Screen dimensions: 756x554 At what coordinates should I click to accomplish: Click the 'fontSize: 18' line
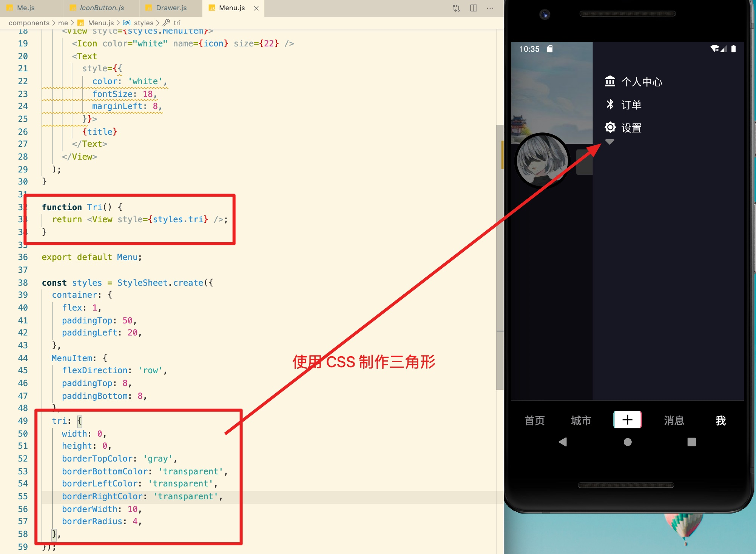(125, 94)
